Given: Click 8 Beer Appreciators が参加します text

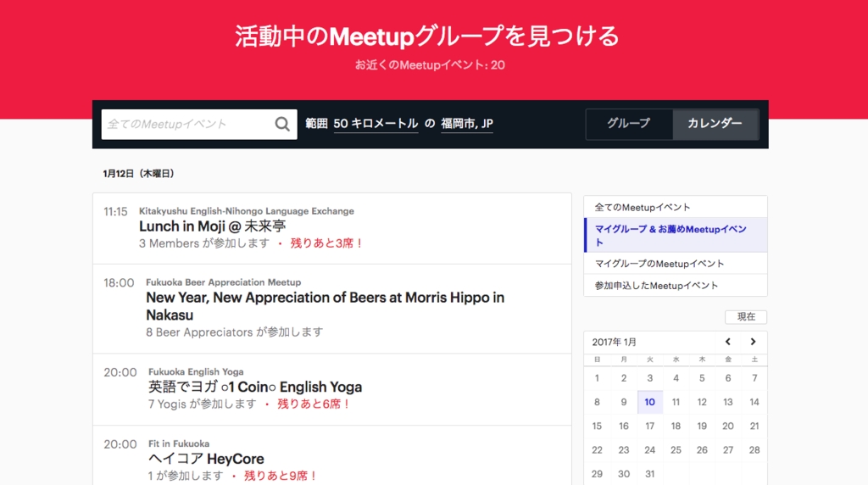Looking at the screenshot, I should click(235, 332).
